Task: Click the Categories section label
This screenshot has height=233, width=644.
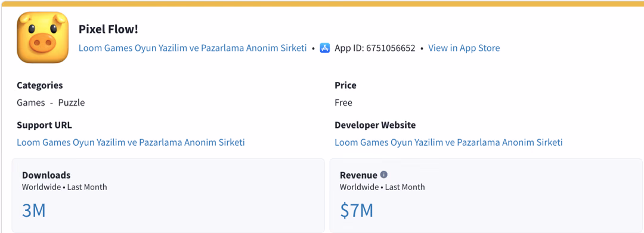Action: point(40,85)
